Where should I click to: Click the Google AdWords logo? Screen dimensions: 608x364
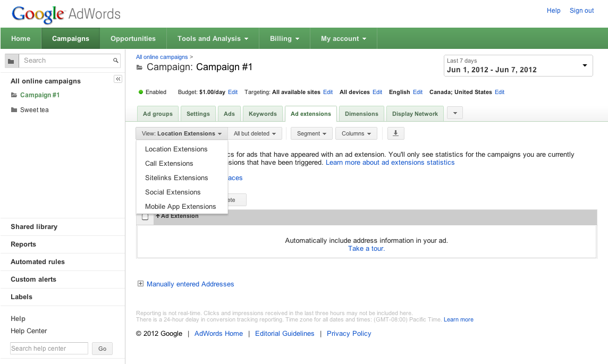(x=66, y=14)
